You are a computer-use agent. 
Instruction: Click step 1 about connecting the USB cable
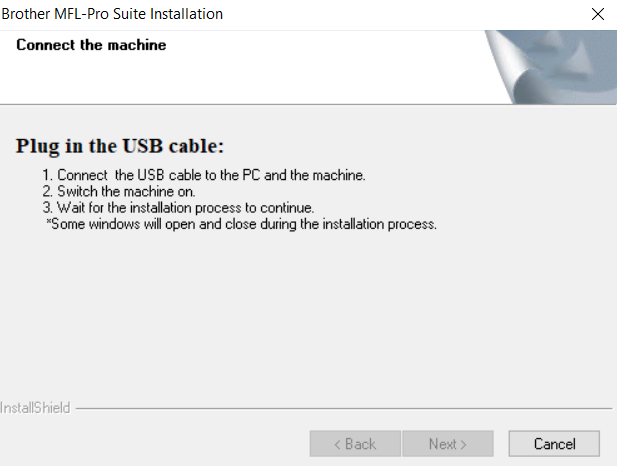tap(211, 175)
